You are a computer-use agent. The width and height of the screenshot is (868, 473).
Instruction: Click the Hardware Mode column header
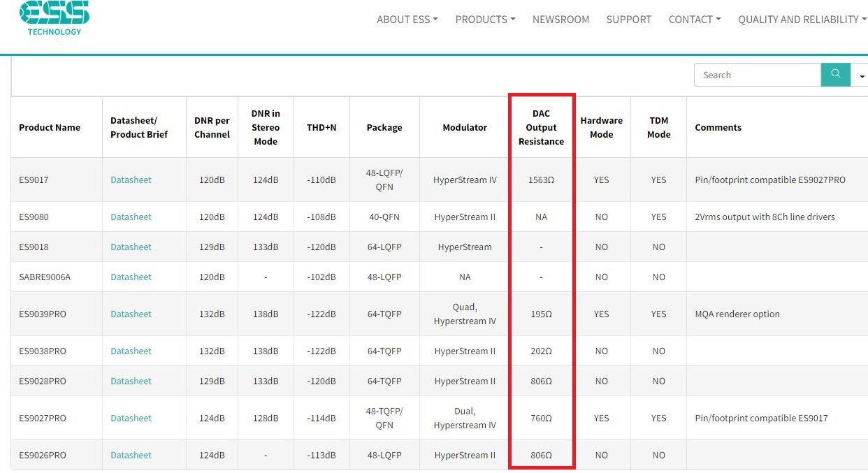(x=601, y=127)
